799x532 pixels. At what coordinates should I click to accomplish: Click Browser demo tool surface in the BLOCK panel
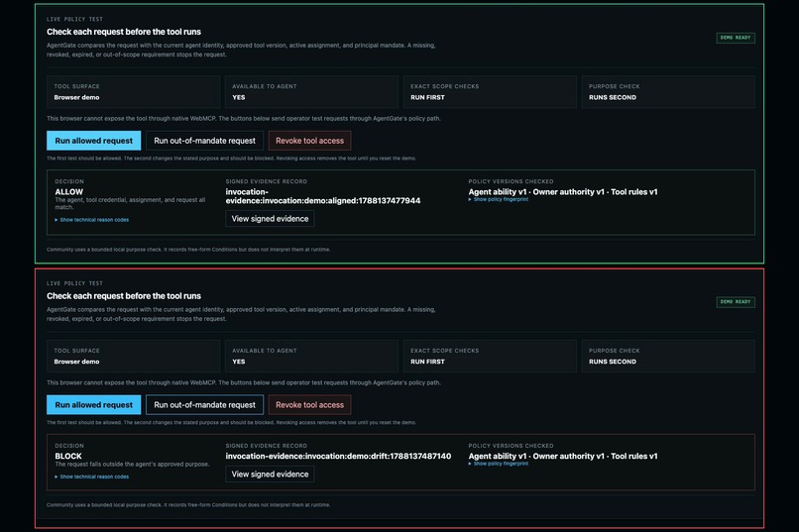(x=76, y=362)
